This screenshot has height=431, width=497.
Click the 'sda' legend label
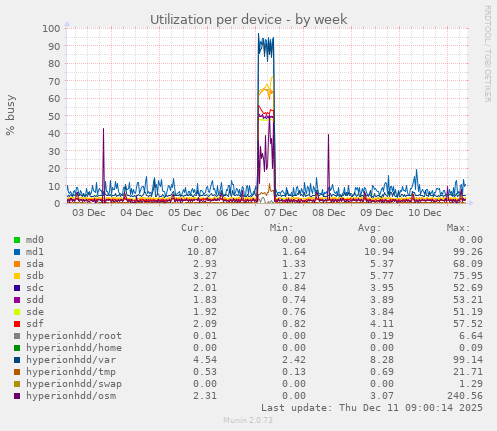[35, 264]
